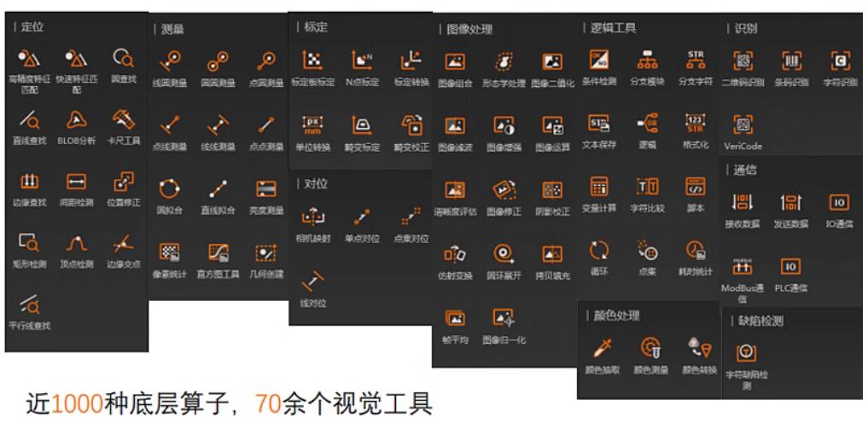
Task: Select the 二维码识别 QR code tool
Action: tap(743, 61)
